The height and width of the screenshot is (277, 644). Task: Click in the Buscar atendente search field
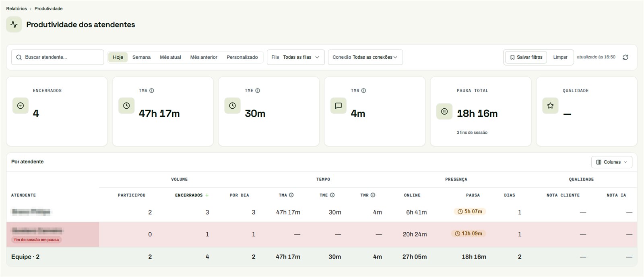click(x=58, y=57)
